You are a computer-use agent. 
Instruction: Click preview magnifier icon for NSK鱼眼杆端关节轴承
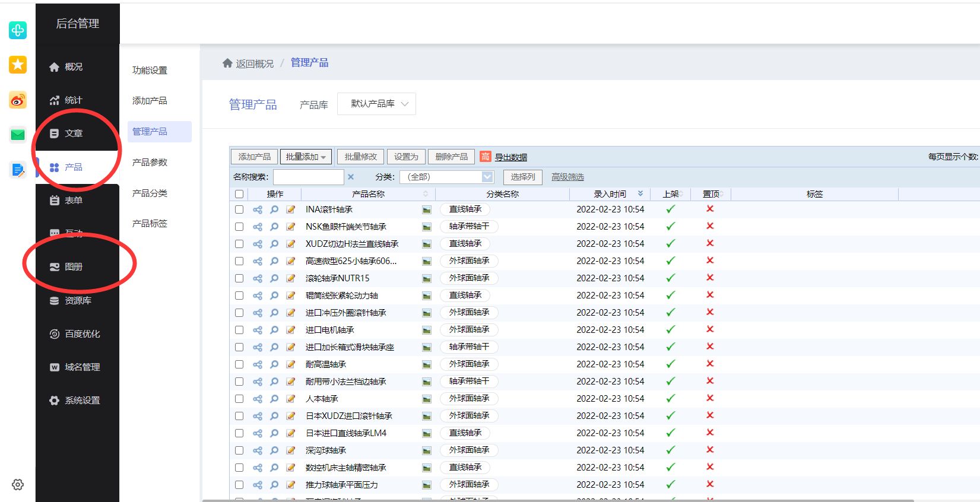[x=274, y=227]
